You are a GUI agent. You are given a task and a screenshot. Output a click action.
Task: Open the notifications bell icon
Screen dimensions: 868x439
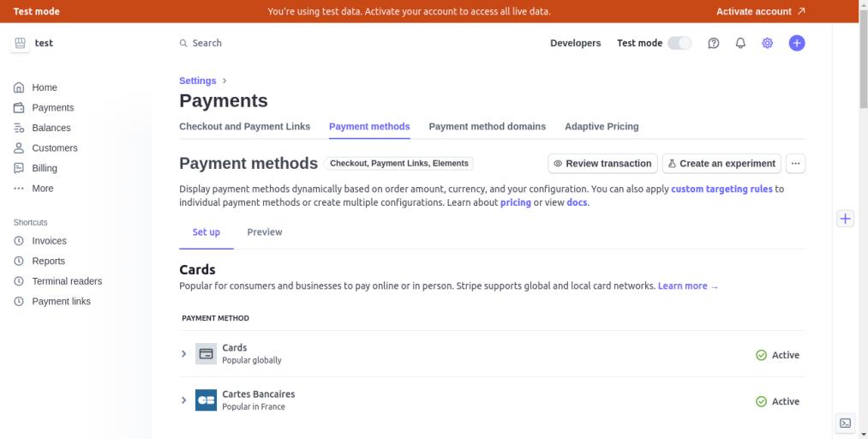click(740, 43)
